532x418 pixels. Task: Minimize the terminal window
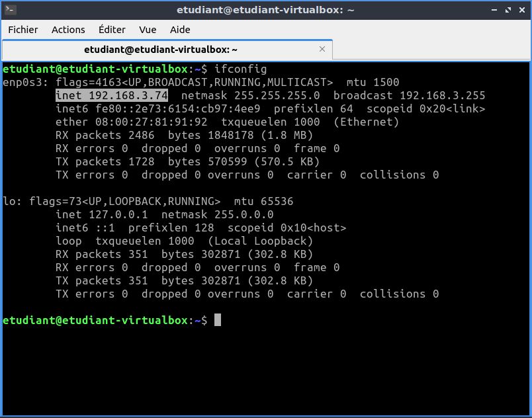pos(493,10)
